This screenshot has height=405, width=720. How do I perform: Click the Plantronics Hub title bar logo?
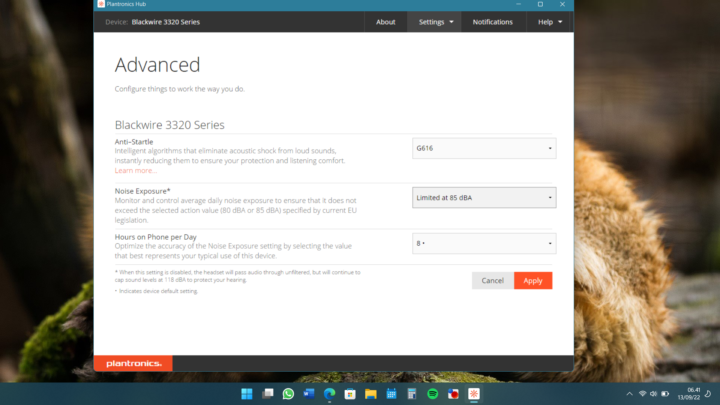point(101,4)
